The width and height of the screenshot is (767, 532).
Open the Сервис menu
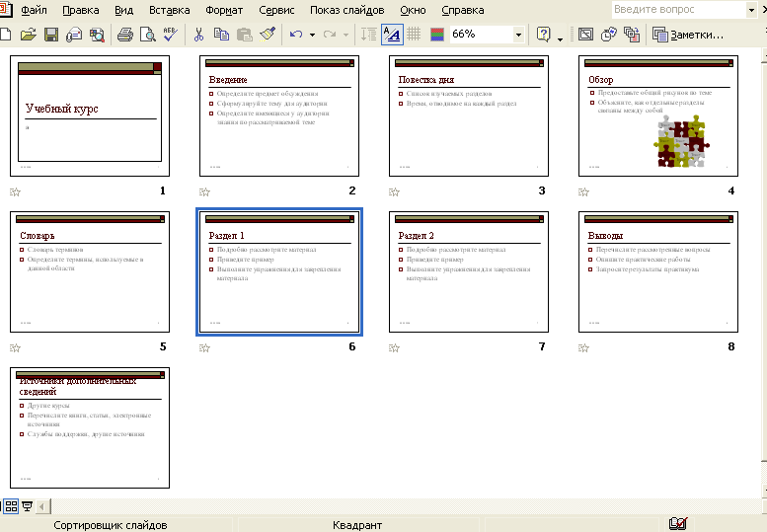click(x=276, y=10)
